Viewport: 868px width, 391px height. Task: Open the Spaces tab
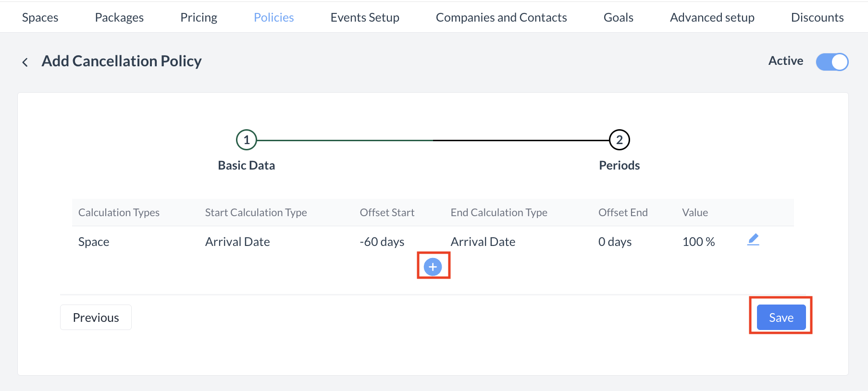[40, 18]
